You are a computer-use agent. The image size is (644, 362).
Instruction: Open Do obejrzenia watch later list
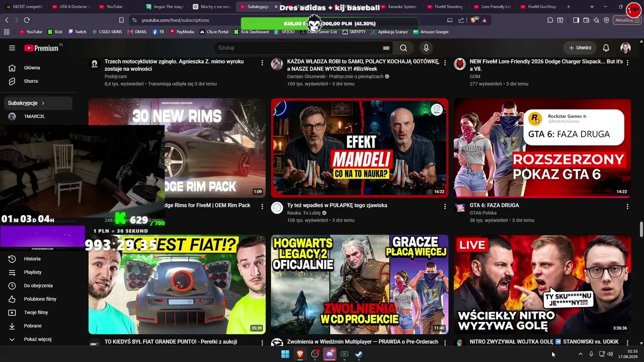coord(38,286)
